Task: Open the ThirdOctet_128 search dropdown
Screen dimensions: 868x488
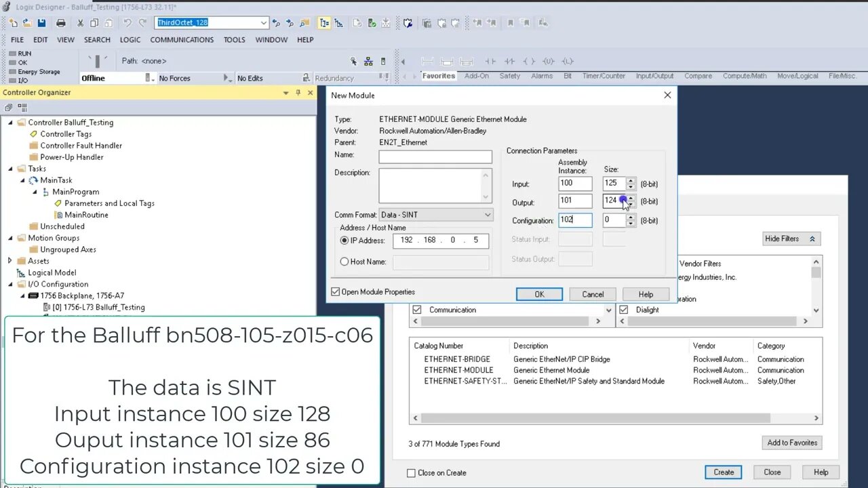Action: point(264,22)
